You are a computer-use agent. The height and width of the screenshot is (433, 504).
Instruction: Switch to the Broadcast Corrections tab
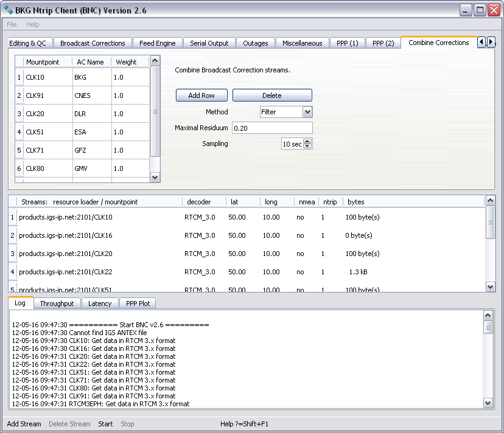pyautogui.click(x=93, y=43)
